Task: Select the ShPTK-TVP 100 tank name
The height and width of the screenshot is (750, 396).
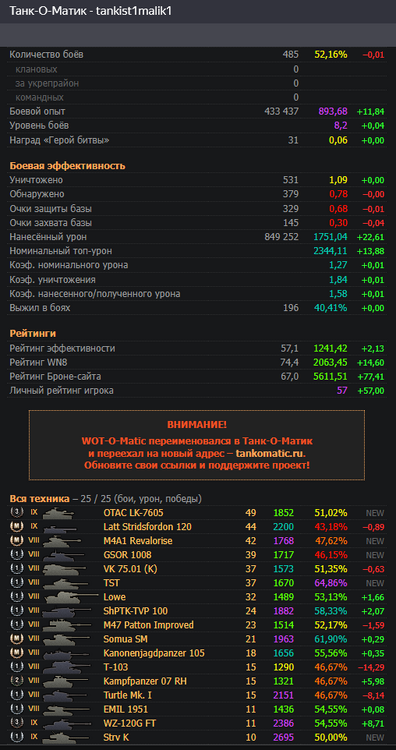Action: pyautogui.click(x=135, y=611)
